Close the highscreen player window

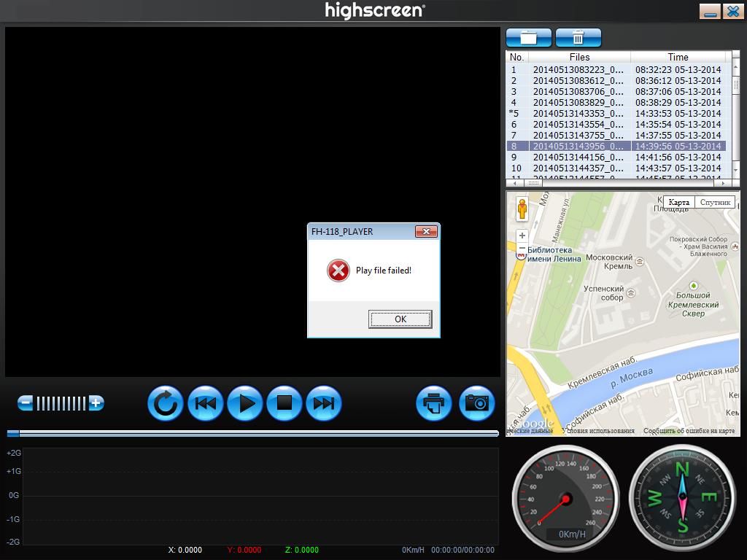pos(732,12)
